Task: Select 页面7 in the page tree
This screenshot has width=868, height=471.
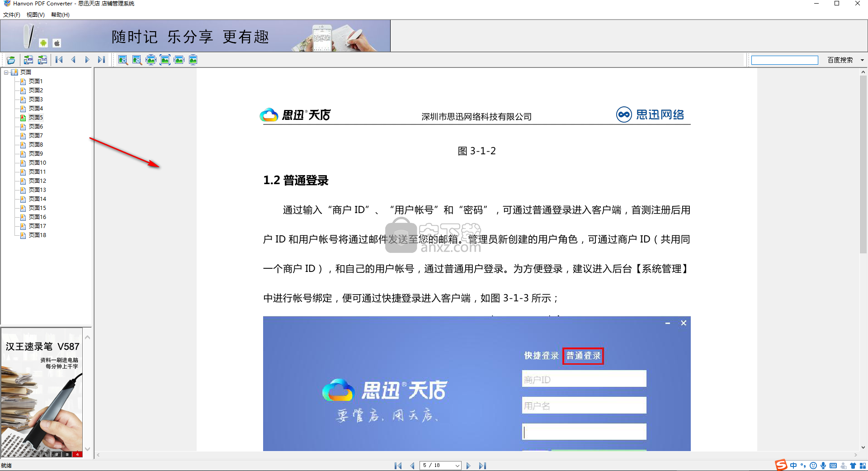Action: click(36, 136)
